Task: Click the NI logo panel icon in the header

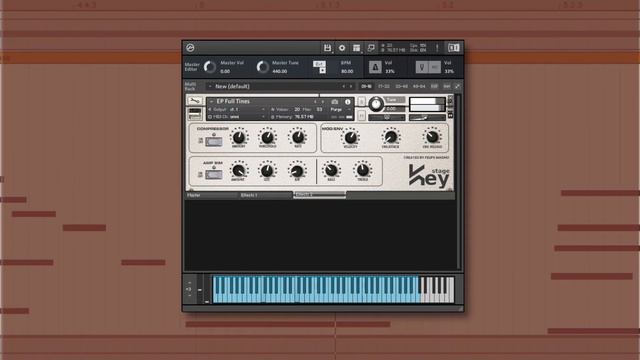Action: tap(453, 48)
